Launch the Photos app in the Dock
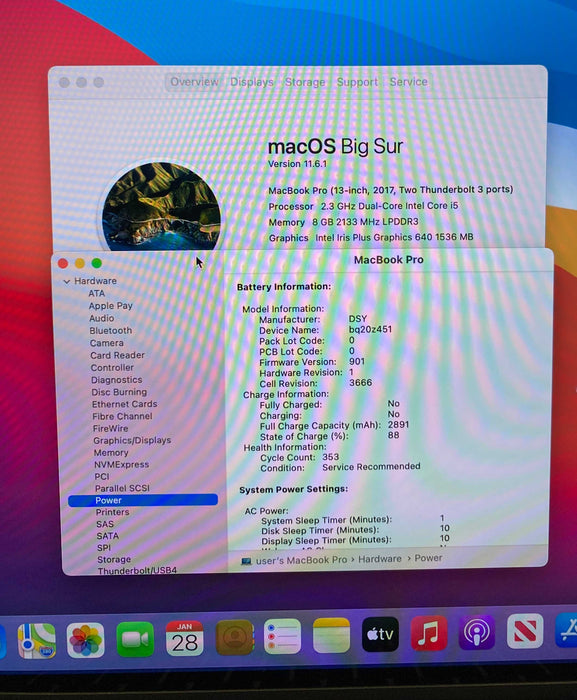The height and width of the screenshot is (700, 577). [x=85, y=641]
